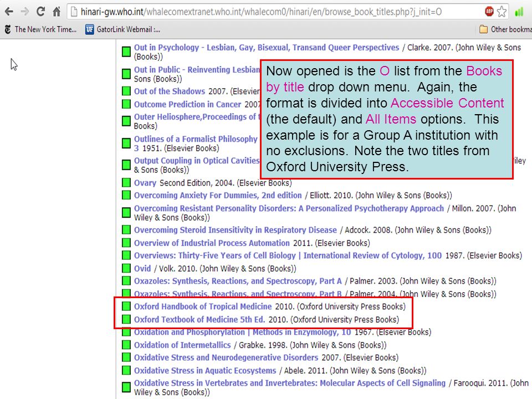Click green square beside Output Coupling in Optical Cavities

(126, 165)
